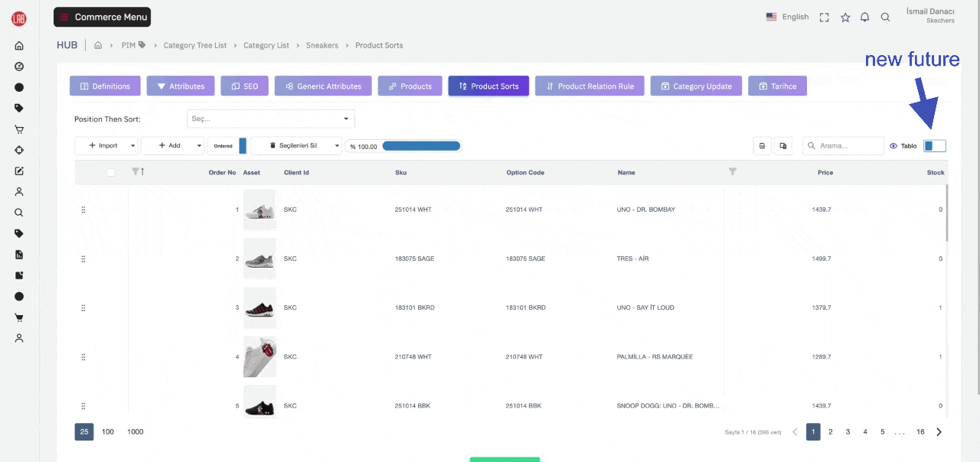The height and width of the screenshot is (462, 980).
Task: Click the copy icon button beside Arama
Action: [x=783, y=146]
